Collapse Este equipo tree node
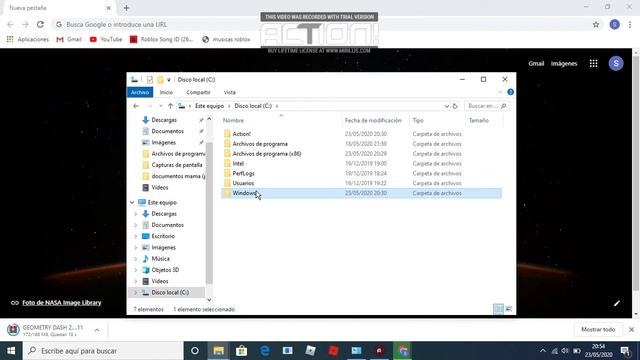640x360 pixels. click(132, 202)
